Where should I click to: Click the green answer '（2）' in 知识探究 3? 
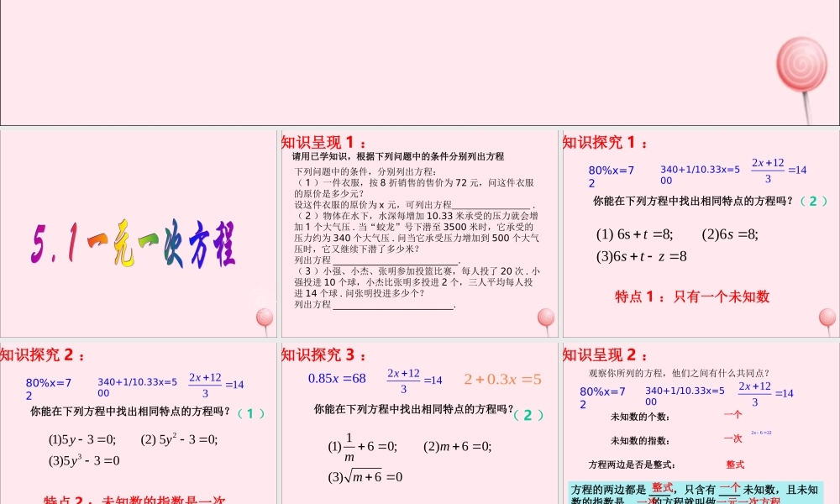pos(528,415)
